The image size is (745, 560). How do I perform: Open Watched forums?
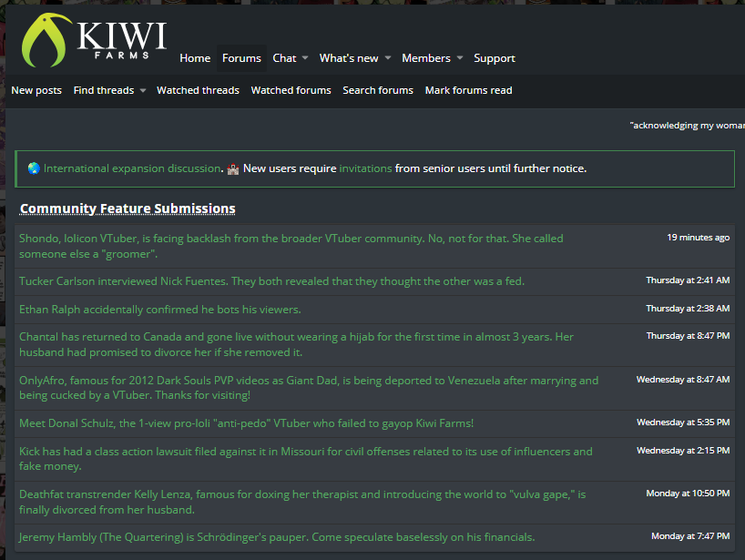291,90
